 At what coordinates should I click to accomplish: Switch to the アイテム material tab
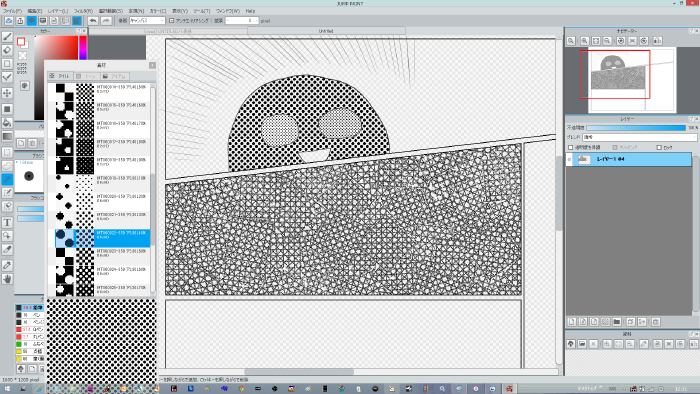pos(115,76)
